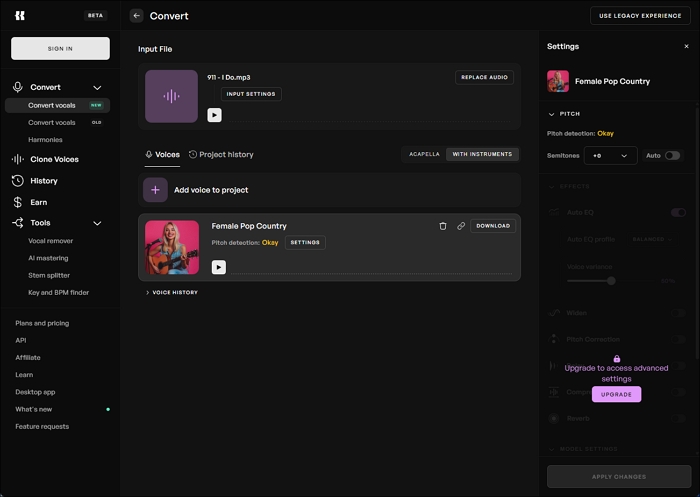Screen dimensions: 700x497
Task: Open Vocal remover from Tools menu
Action: pos(51,241)
